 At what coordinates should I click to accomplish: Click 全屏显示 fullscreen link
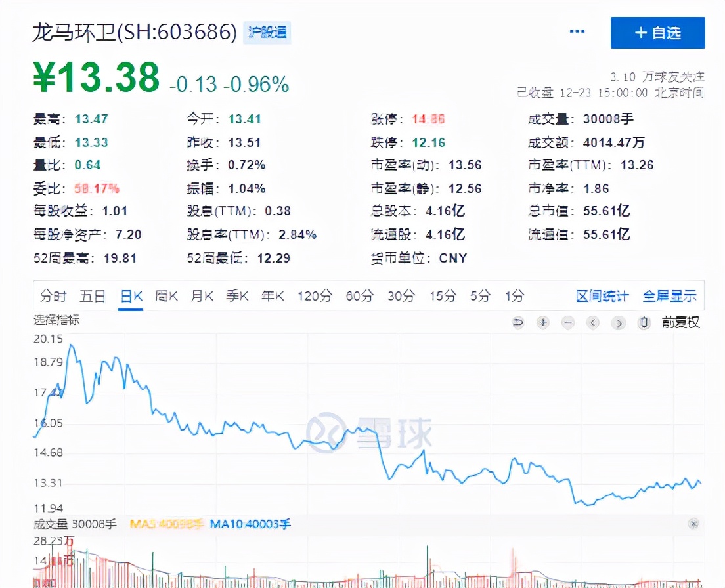[x=669, y=295]
